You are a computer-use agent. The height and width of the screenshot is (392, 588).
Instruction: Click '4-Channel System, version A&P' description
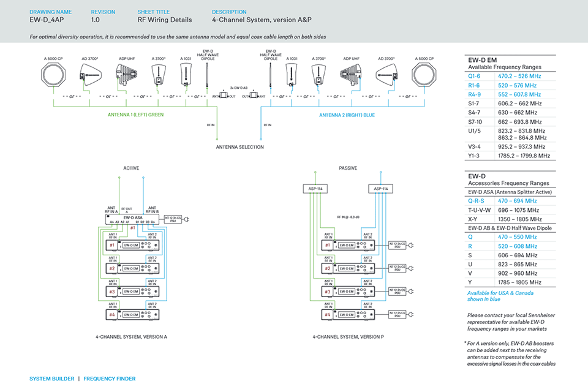[262, 20]
